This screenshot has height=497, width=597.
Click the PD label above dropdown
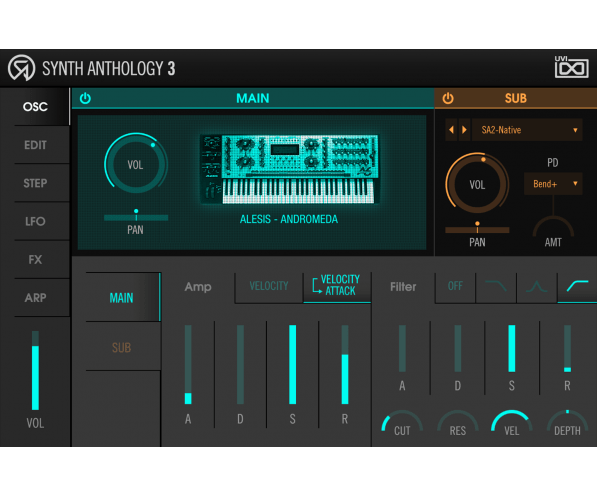point(552,163)
